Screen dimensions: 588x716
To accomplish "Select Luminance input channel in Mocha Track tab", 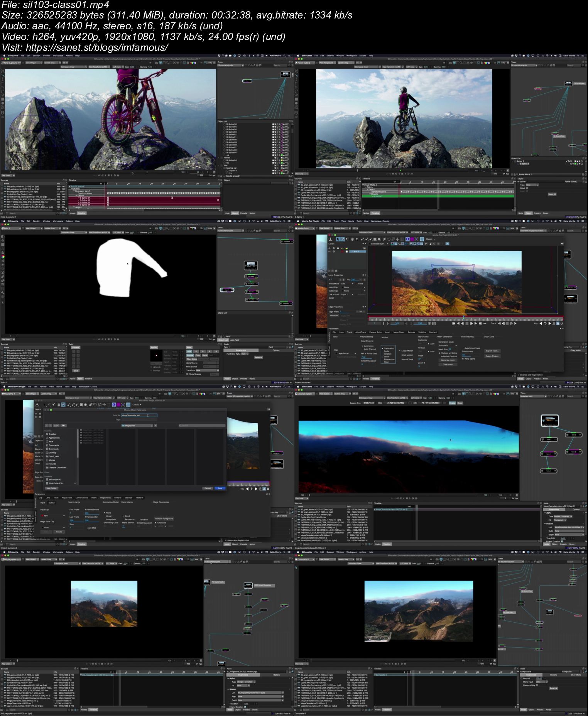I will pos(362,346).
